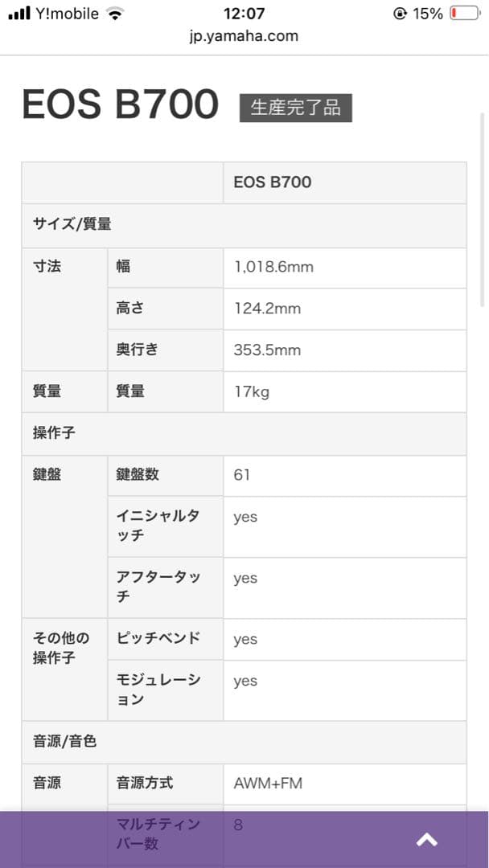Click the EOS B700 page heading

(x=121, y=104)
